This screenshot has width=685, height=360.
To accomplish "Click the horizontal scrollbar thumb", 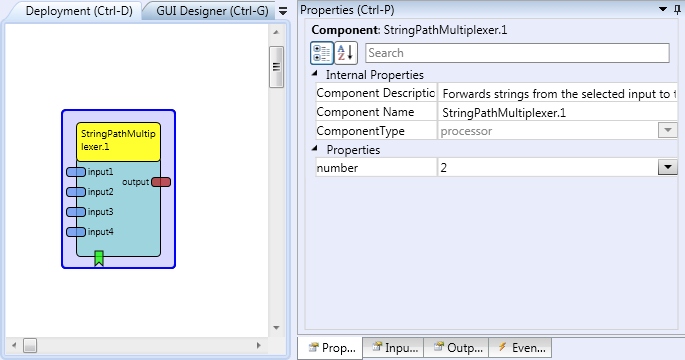I will (30, 345).
